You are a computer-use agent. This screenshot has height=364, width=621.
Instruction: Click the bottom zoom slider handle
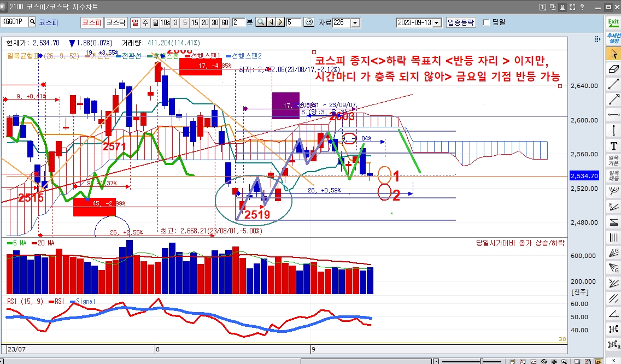pos(482,361)
